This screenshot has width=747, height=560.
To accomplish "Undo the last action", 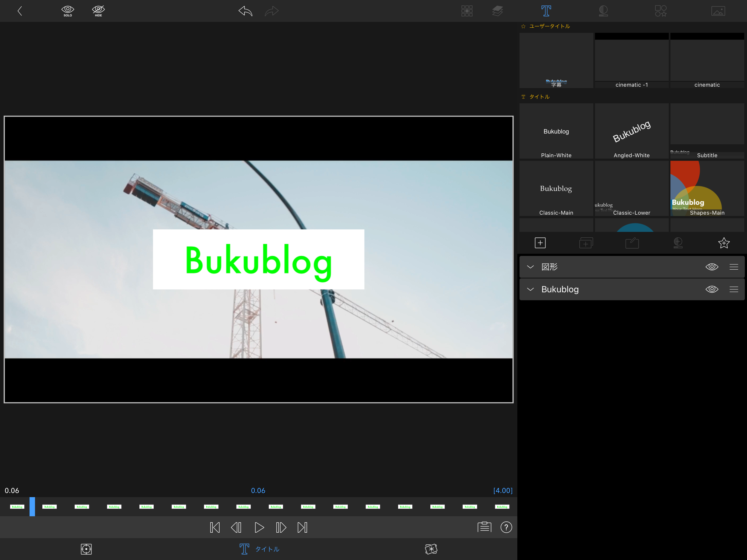I will 245,11.
